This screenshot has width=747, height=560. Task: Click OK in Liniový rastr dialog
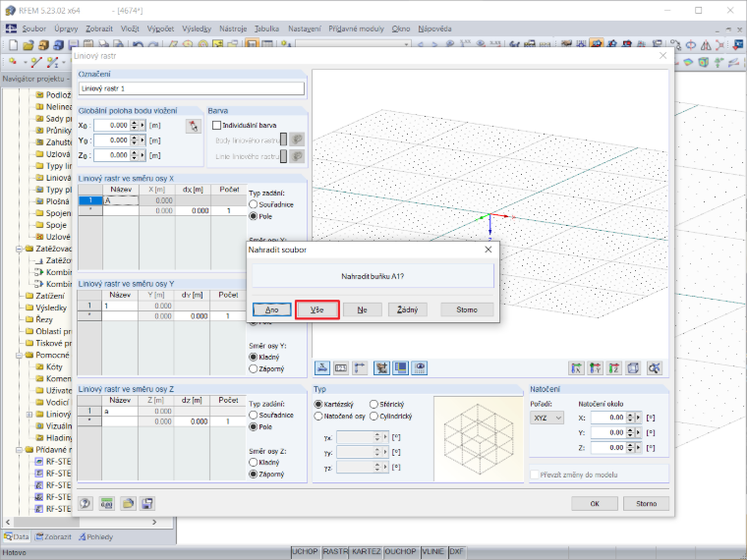(x=595, y=503)
